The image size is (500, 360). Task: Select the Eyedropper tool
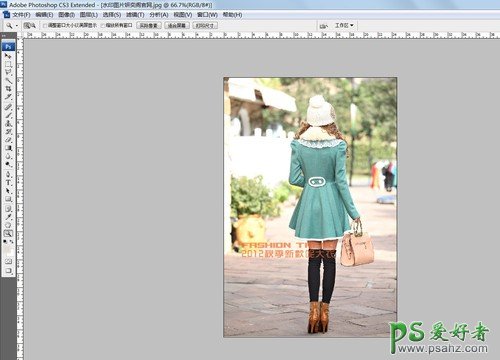8,217
